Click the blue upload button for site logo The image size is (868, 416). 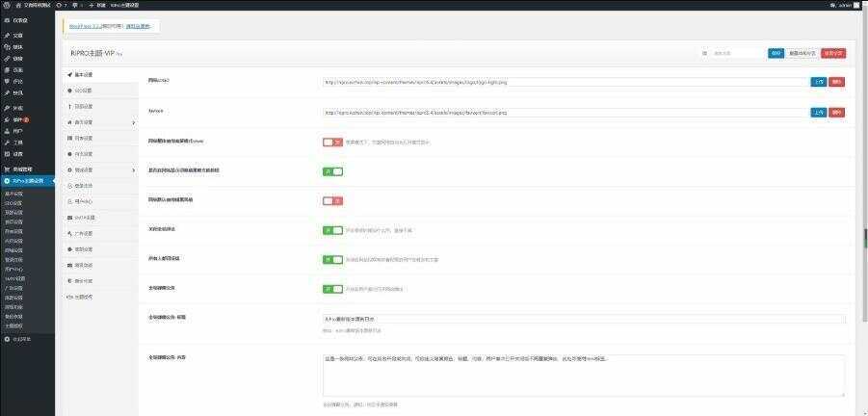pyautogui.click(x=818, y=82)
